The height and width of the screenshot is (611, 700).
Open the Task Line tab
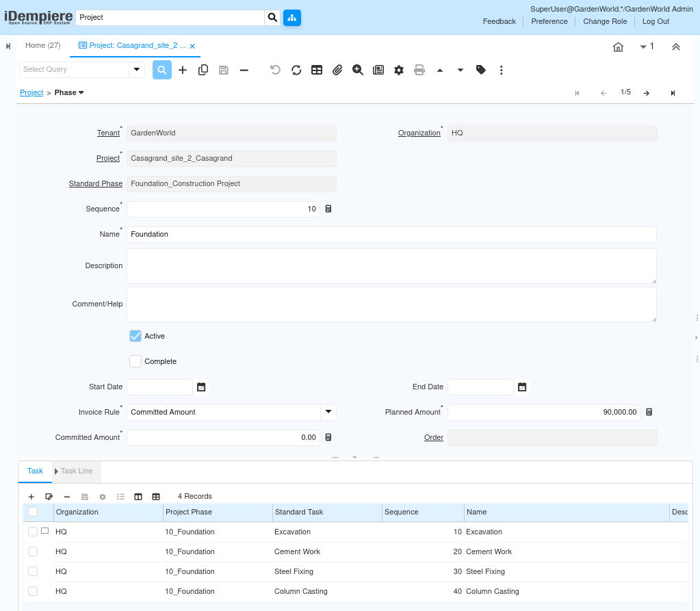click(x=76, y=471)
